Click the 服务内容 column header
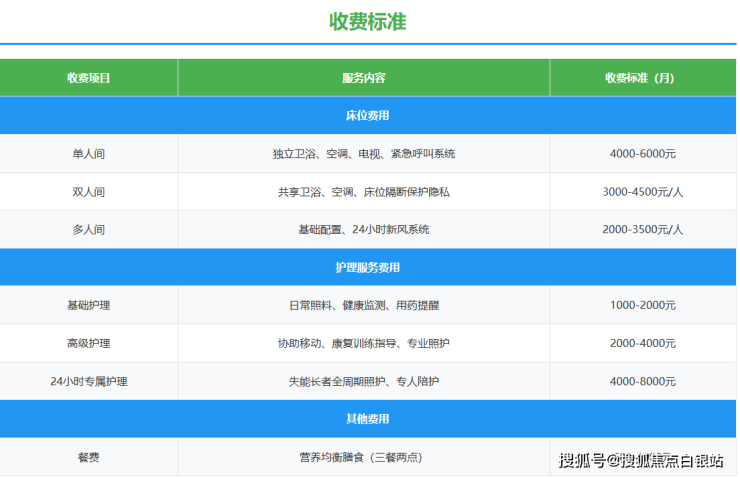 363,78
